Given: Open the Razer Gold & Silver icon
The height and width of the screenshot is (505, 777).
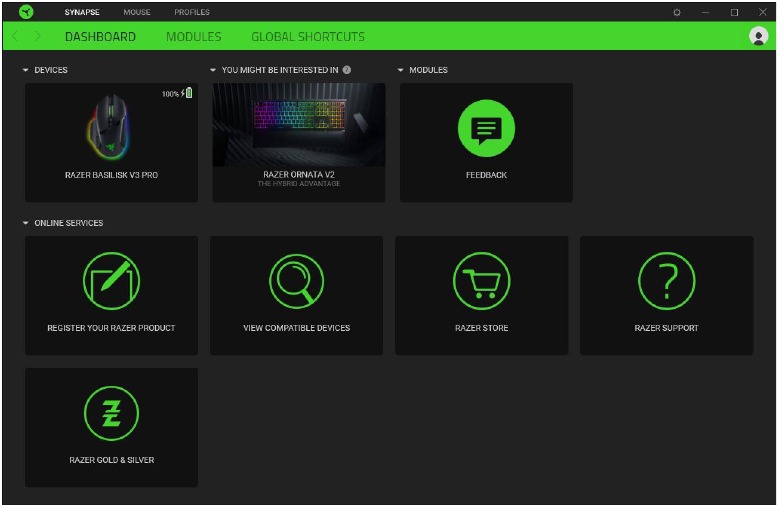Looking at the screenshot, I should [x=111, y=413].
